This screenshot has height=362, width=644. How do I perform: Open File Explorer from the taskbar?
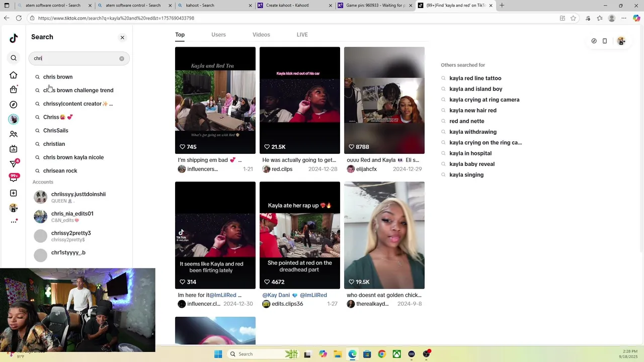coord(338,354)
